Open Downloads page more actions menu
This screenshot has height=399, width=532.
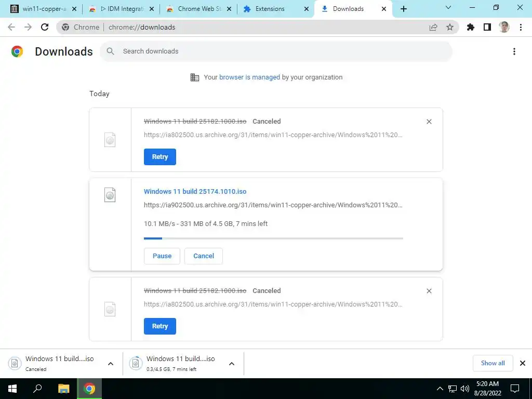point(514,51)
